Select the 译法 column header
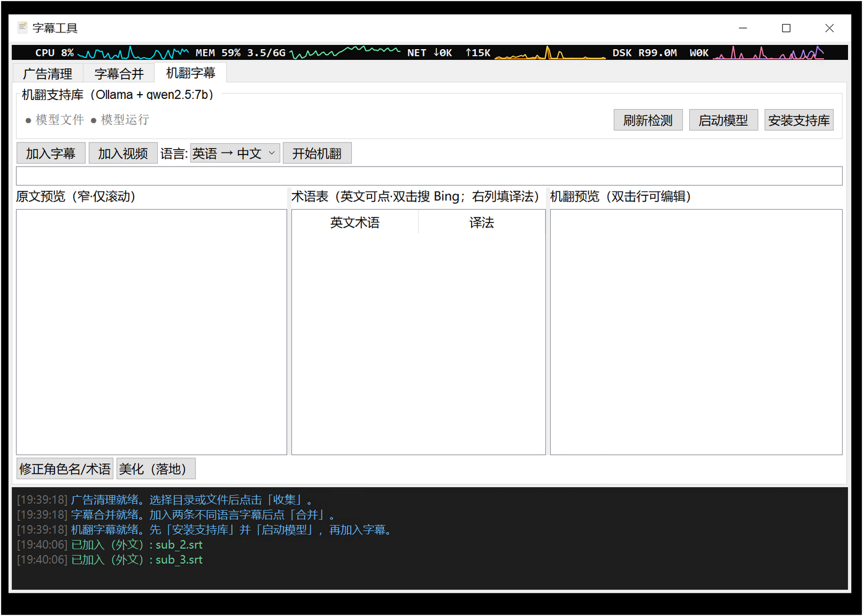 pyautogui.click(x=482, y=222)
